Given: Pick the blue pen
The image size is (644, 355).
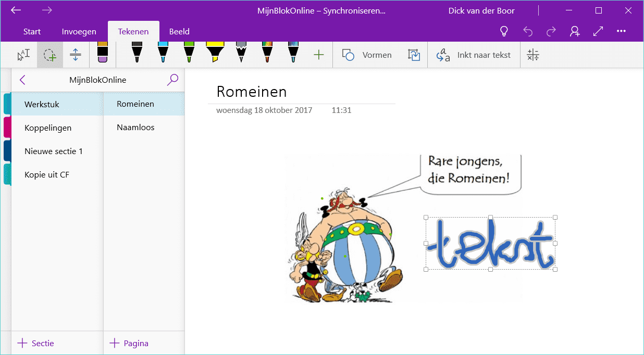Looking at the screenshot, I should pos(163,53).
